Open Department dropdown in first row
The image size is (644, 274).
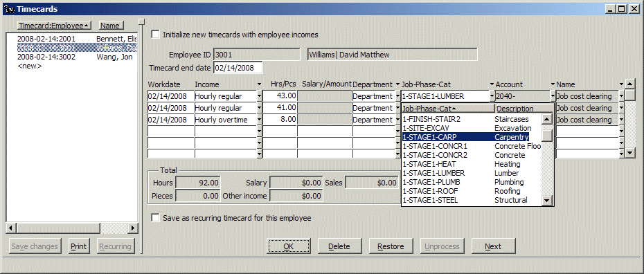click(x=397, y=96)
